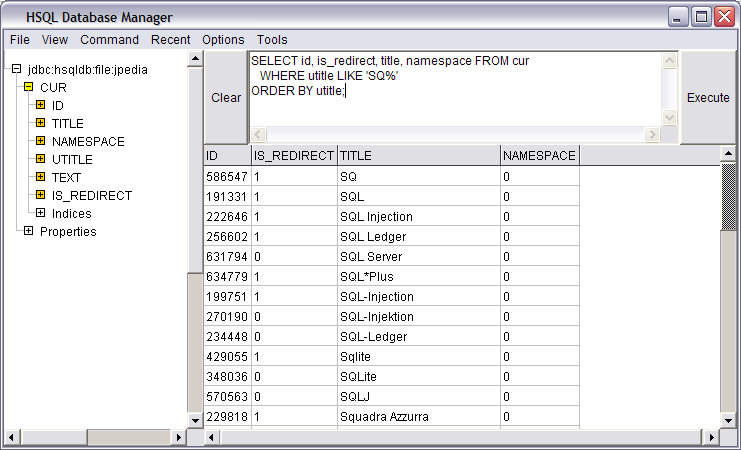Image resolution: width=741 pixels, height=450 pixels.
Task: Expand the NAMESPACE column node
Action: point(41,141)
